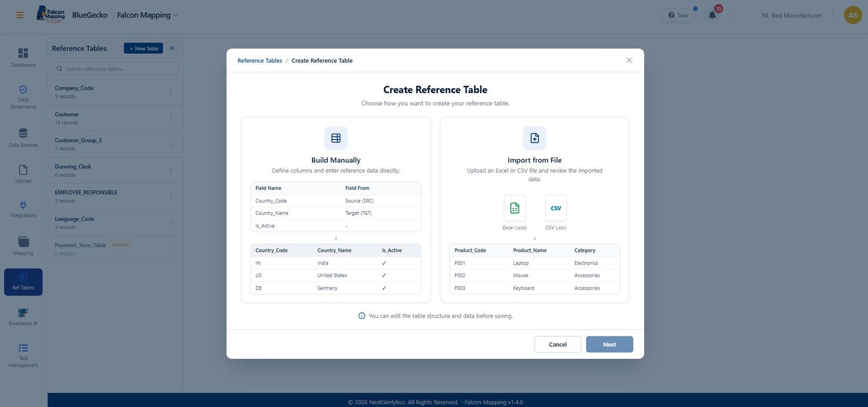
Task: Click the Germany cell
Action: click(328, 288)
